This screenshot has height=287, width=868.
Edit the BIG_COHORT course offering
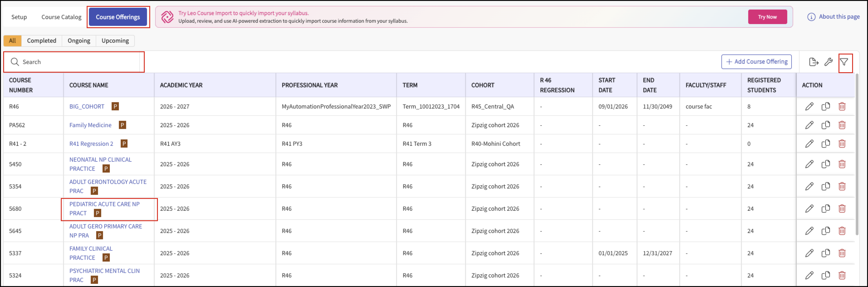pos(809,106)
